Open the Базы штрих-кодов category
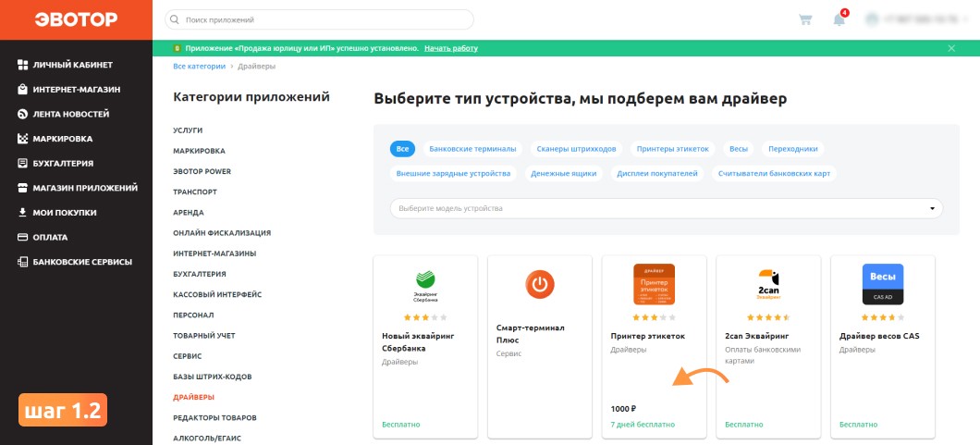 (211, 377)
